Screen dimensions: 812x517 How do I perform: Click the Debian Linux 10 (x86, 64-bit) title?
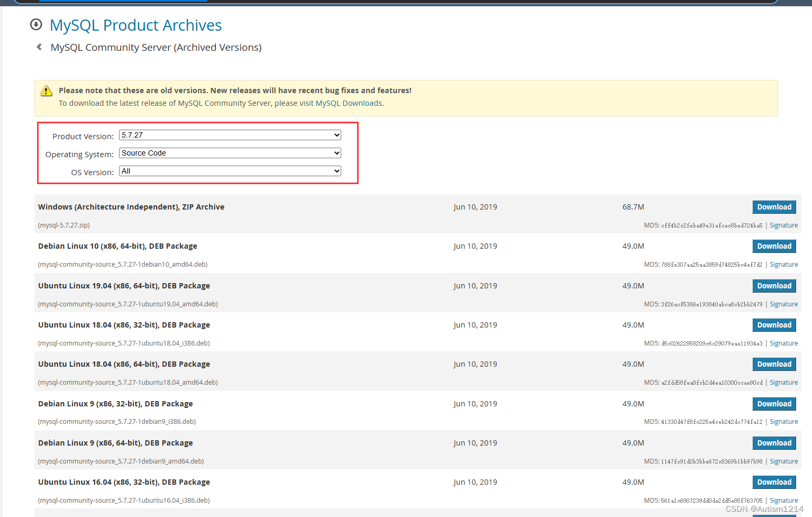click(x=117, y=246)
